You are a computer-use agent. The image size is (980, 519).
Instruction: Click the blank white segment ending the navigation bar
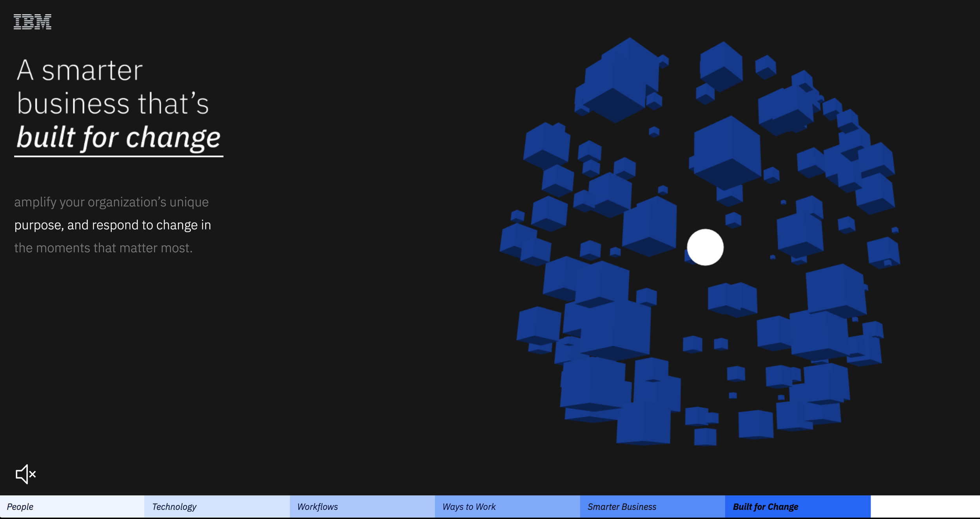pos(925,506)
